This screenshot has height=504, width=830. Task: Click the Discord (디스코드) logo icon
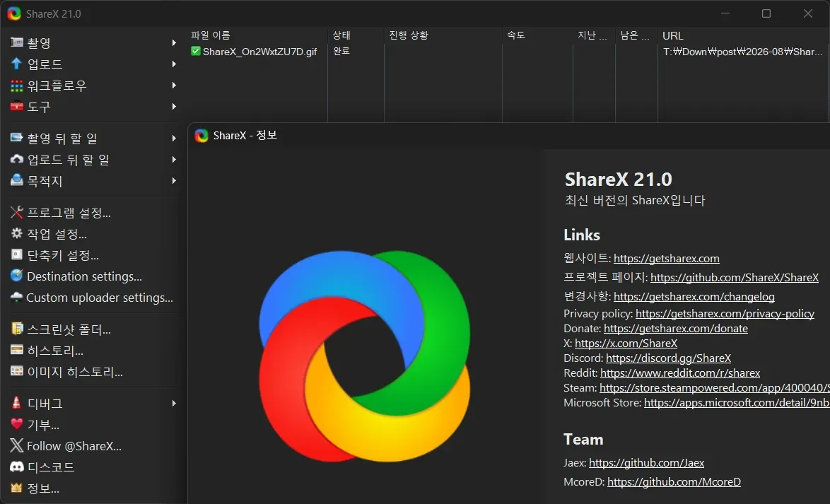point(17,467)
